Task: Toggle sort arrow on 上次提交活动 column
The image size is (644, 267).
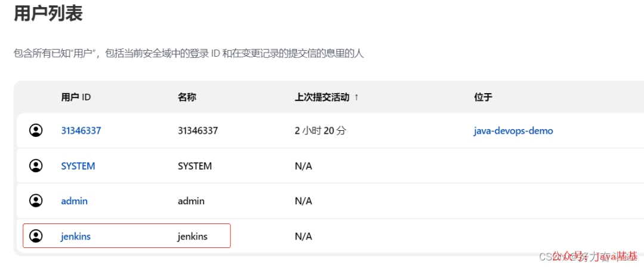Action: click(x=356, y=97)
